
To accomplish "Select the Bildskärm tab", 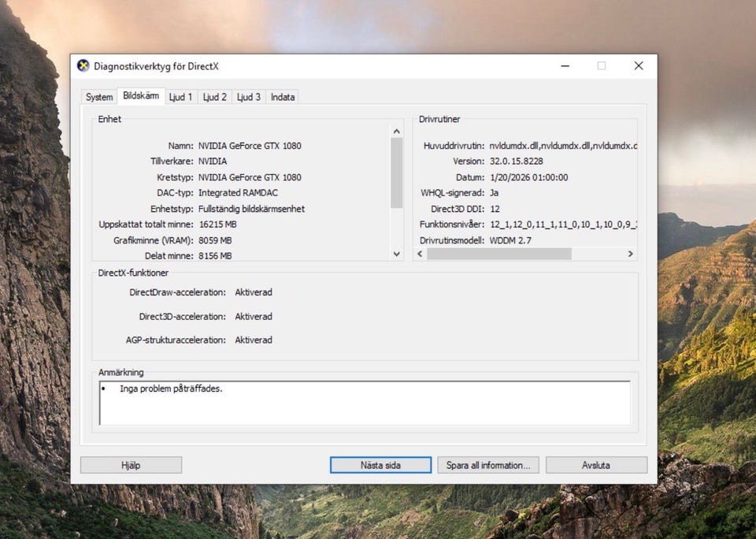I will point(141,96).
